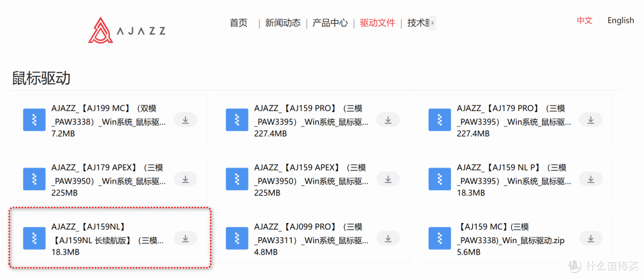This screenshot has height=279, width=644.
Task: Click the AJ199 MC driver file name
Action: click(109, 116)
